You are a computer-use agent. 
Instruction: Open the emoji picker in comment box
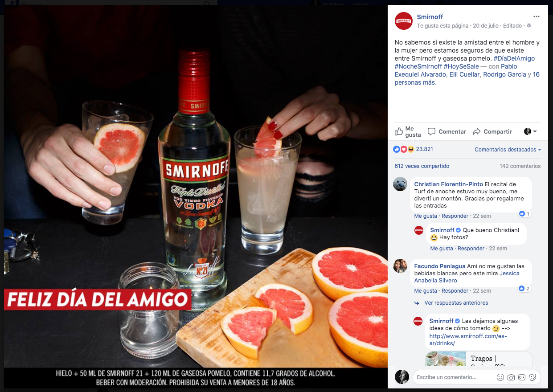tap(500, 377)
